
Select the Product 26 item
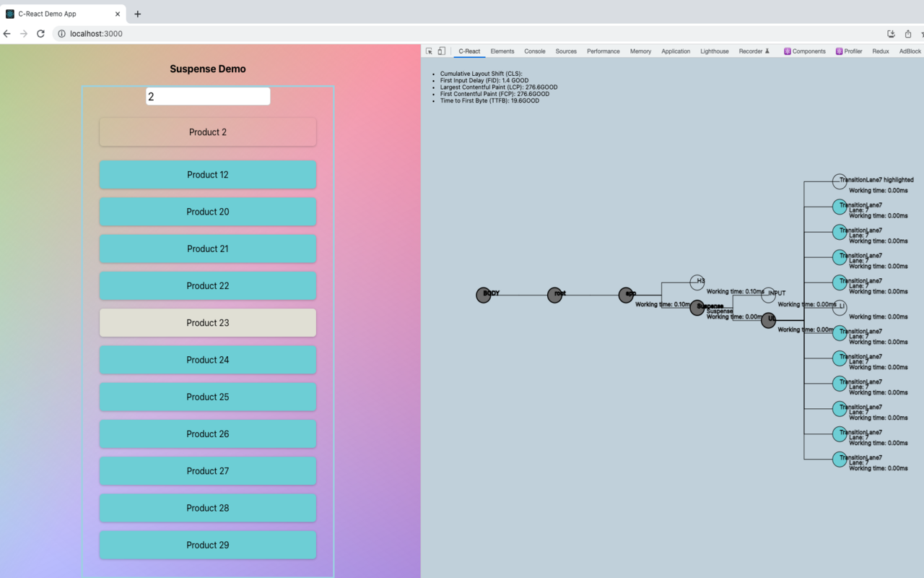[208, 433]
